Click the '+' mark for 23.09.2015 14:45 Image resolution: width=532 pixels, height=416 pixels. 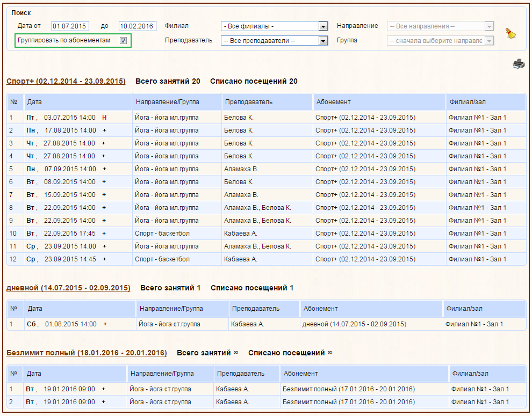click(104, 259)
